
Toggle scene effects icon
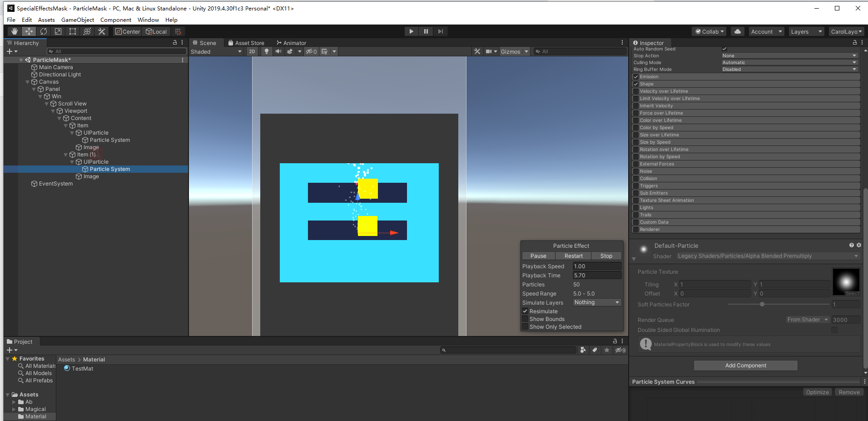tap(290, 51)
